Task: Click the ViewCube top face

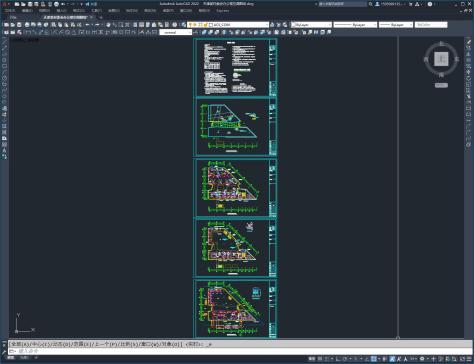Action: (x=441, y=59)
